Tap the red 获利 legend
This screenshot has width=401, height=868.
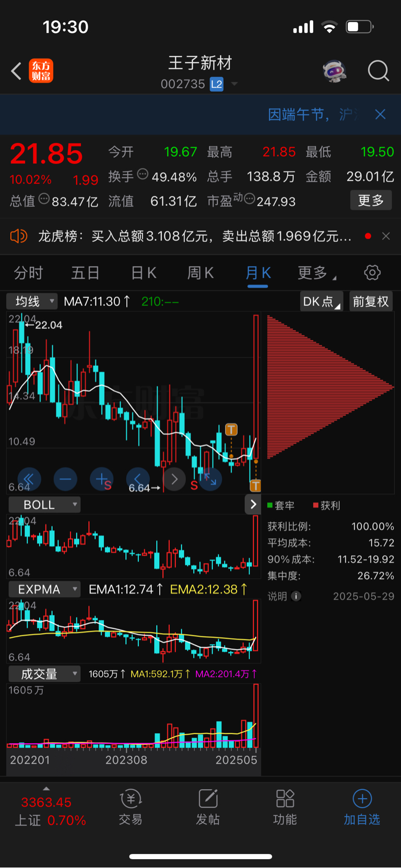coord(327,505)
